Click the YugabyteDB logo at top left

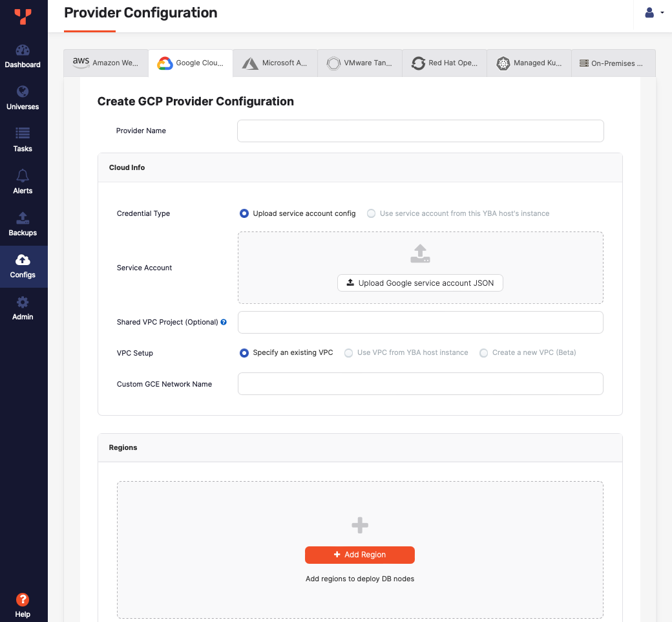point(24,16)
